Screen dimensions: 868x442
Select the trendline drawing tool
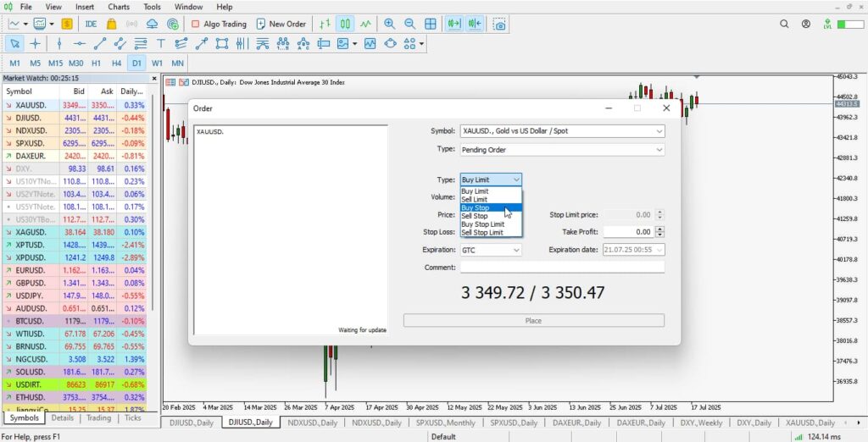pyautogui.click(x=100, y=43)
